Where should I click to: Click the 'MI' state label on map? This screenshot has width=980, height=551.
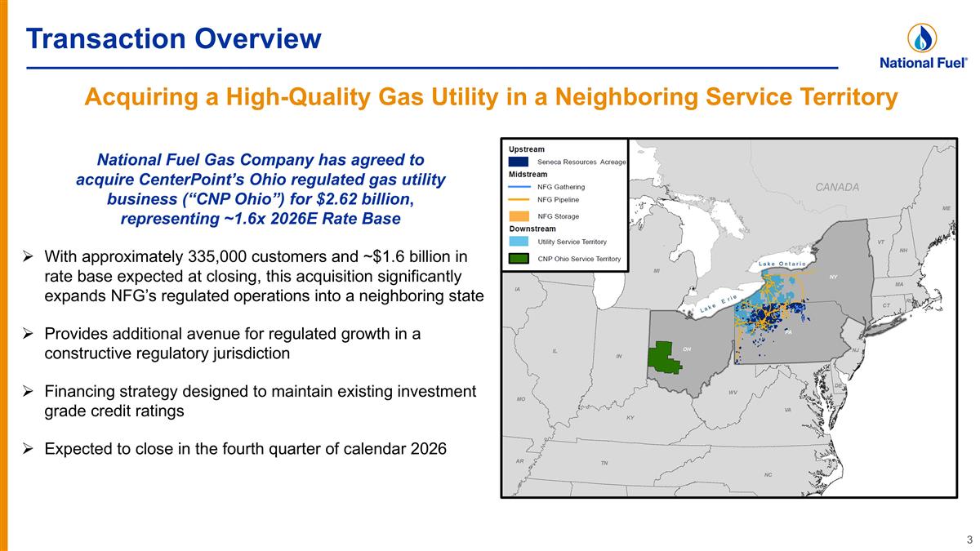tap(657, 270)
